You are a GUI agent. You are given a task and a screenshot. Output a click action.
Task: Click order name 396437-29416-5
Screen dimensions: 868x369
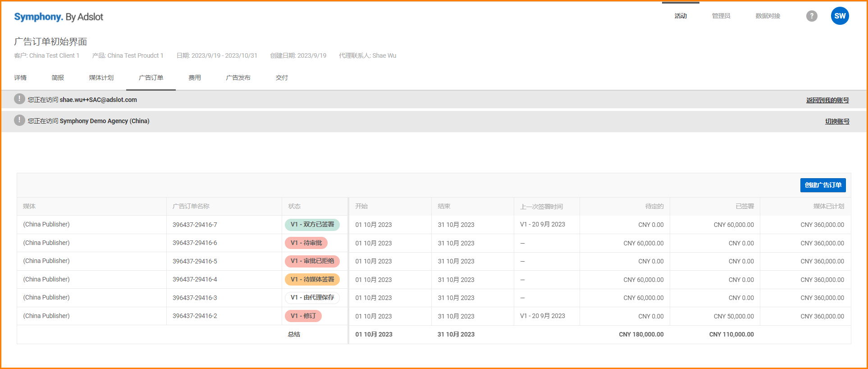(x=195, y=261)
